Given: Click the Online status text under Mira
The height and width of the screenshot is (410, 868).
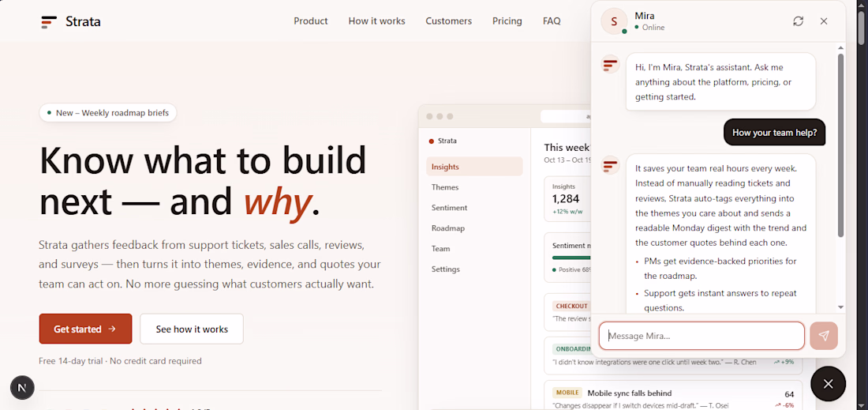Looking at the screenshot, I should click(653, 27).
